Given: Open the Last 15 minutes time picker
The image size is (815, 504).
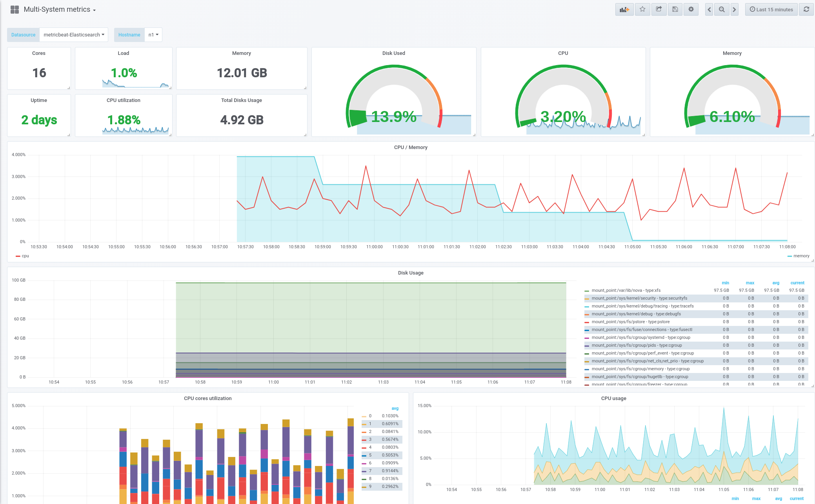Looking at the screenshot, I should (x=771, y=9).
